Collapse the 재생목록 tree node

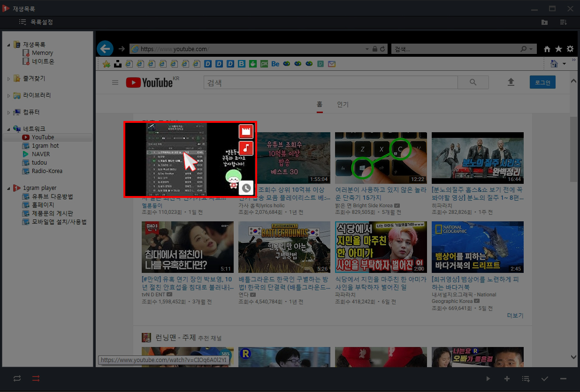pyautogui.click(x=8, y=45)
